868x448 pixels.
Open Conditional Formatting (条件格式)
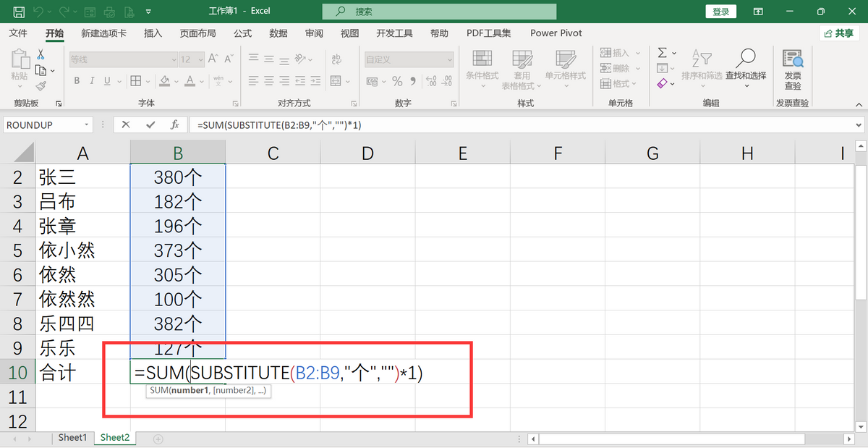(x=482, y=69)
